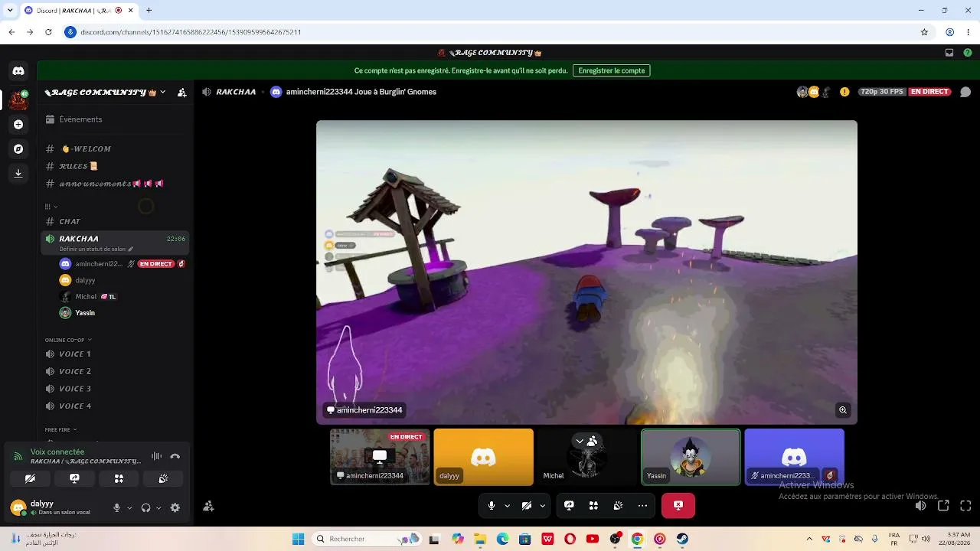
Task: Open the WELCOM text channel
Action: pyautogui.click(x=115, y=148)
